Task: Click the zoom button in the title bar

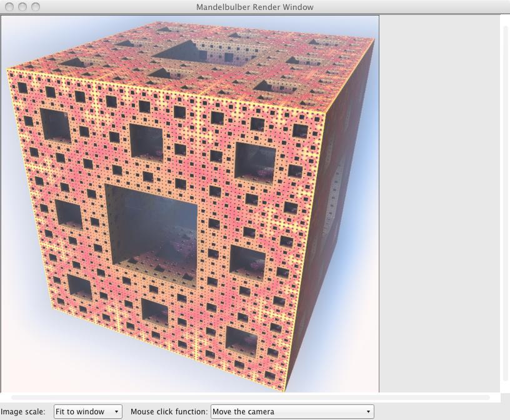Action: pos(36,7)
